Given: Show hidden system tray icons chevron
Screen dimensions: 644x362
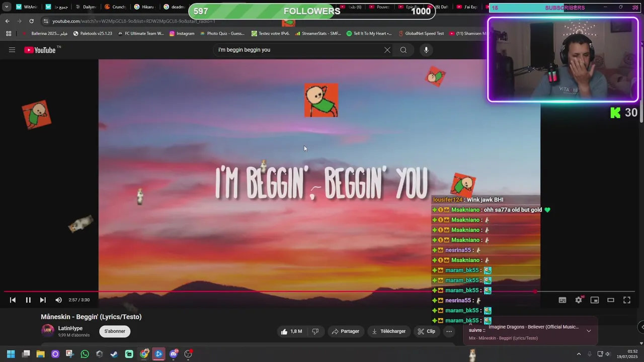Looking at the screenshot, I should (579, 354).
